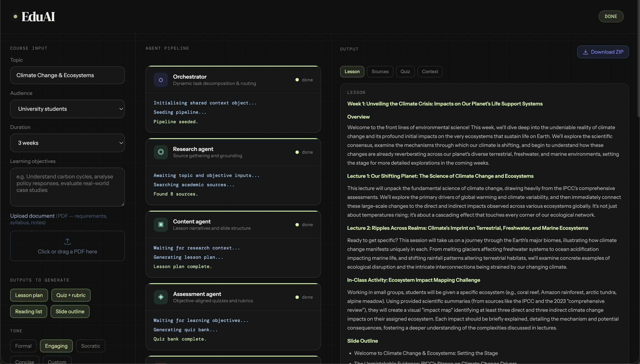Click the Assessment agent diamond icon
The height and width of the screenshot is (364, 640).
click(161, 297)
